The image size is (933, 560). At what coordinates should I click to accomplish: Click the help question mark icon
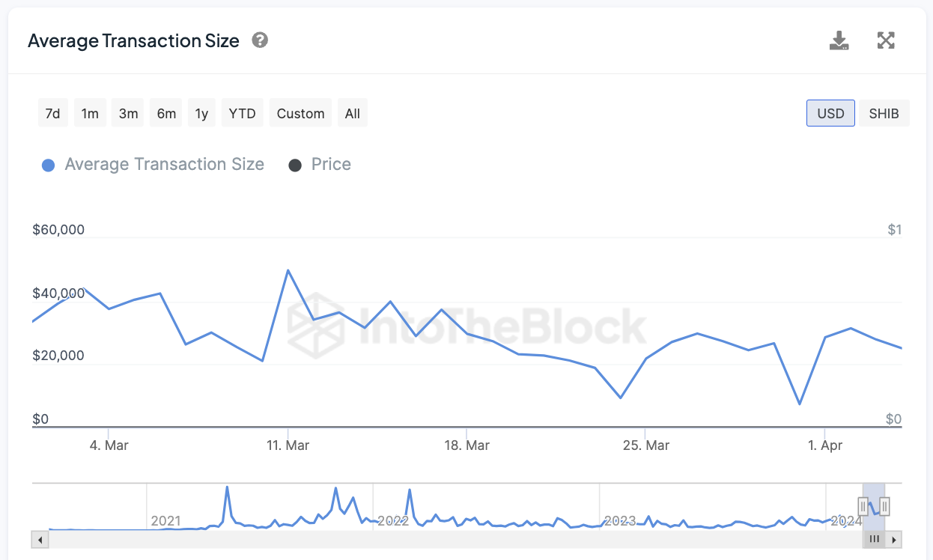tap(260, 40)
